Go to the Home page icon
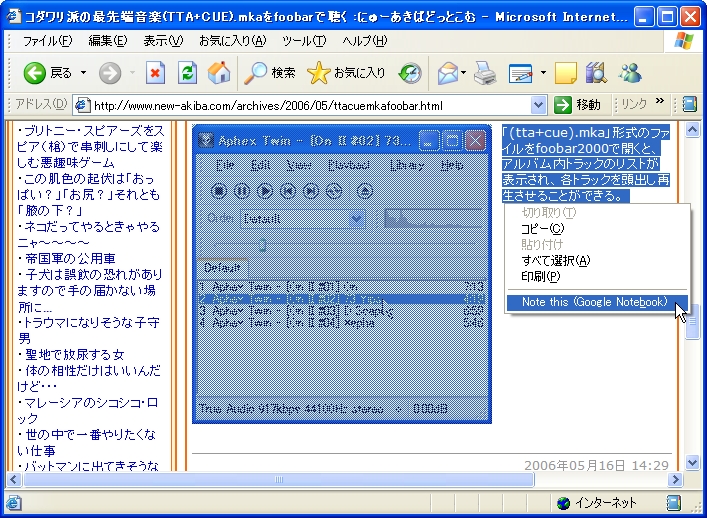Screen dimensions: 707x518 click(219, 72)
